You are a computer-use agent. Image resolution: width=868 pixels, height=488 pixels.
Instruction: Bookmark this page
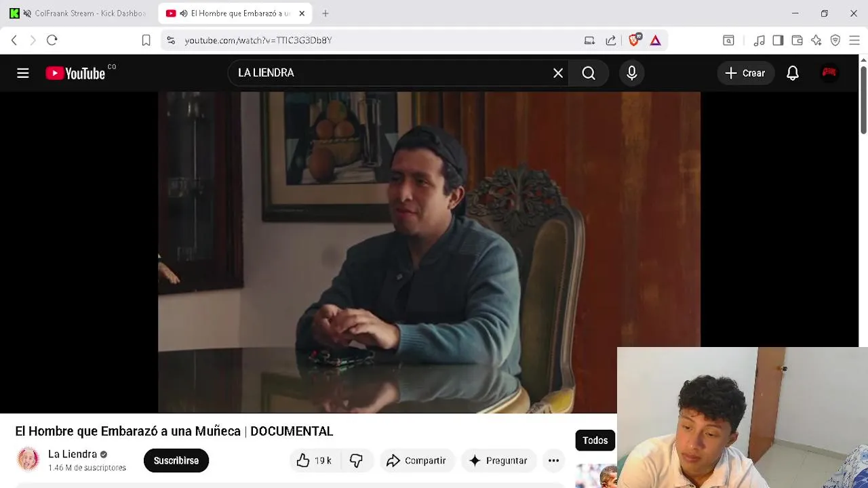(146, 41)
